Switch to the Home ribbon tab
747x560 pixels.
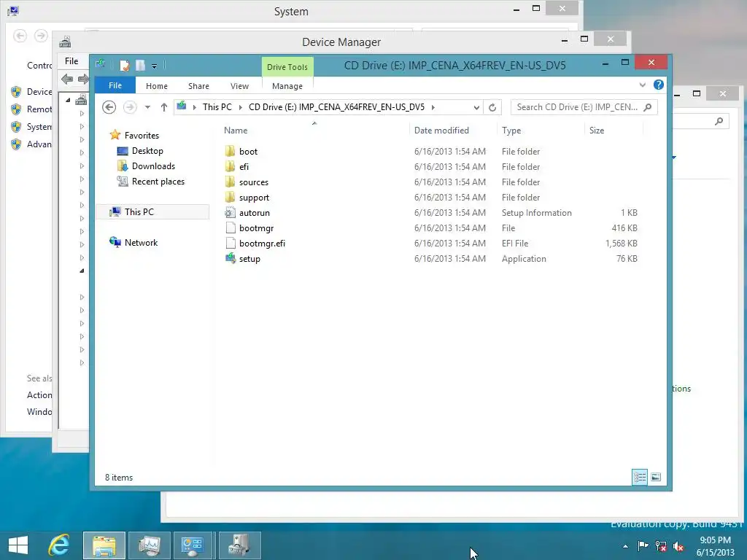click(x=157, y=86)
